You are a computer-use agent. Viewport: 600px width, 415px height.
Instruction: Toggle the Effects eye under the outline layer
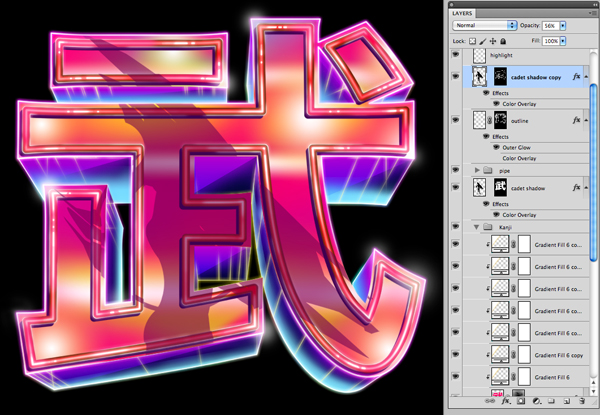[x=486, y=136]
